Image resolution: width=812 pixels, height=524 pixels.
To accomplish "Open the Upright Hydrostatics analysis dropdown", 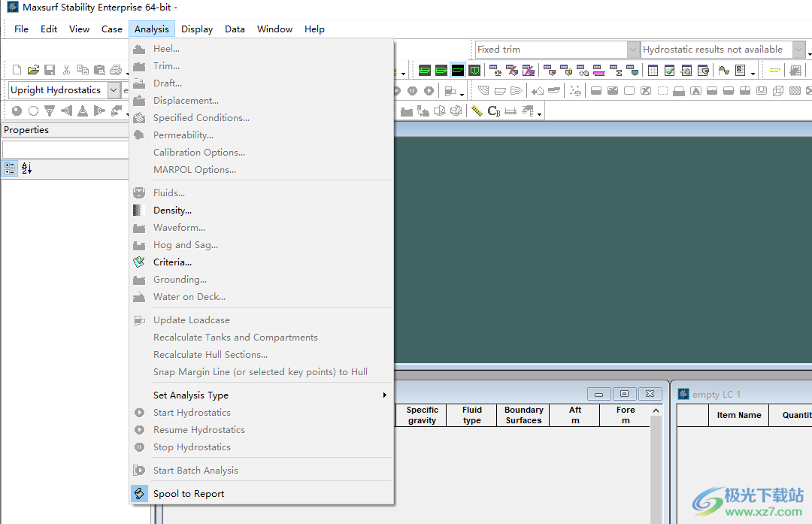I will tap(114, 90).
